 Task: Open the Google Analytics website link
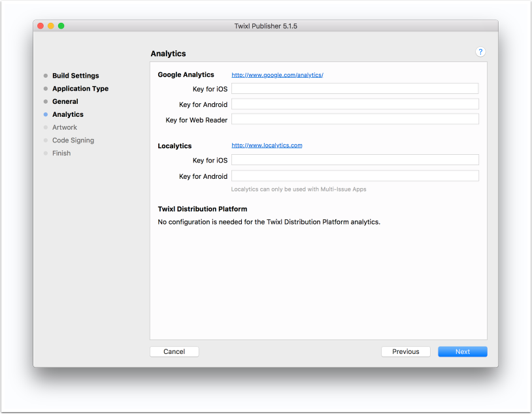277,75
